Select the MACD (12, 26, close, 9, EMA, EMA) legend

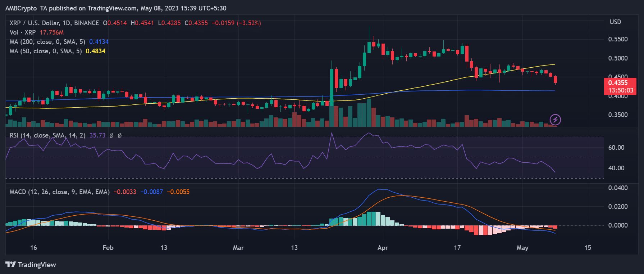pos(60,192)
